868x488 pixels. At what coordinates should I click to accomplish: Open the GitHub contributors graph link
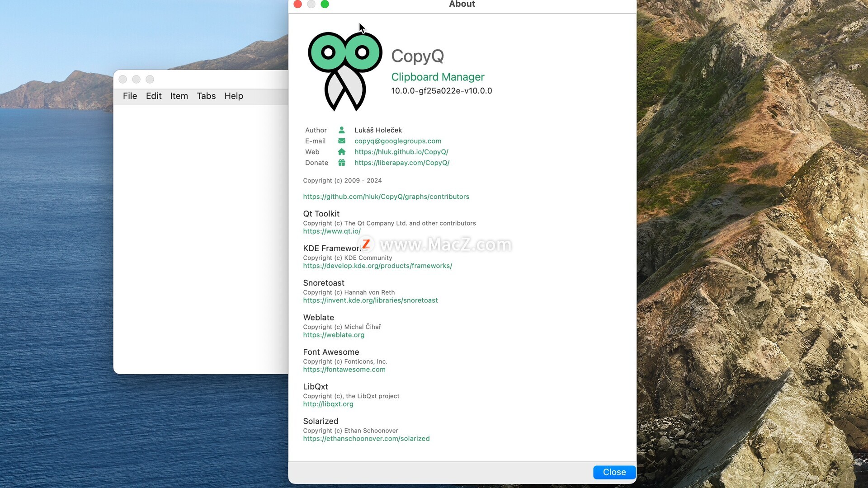[x=386, y=197]
